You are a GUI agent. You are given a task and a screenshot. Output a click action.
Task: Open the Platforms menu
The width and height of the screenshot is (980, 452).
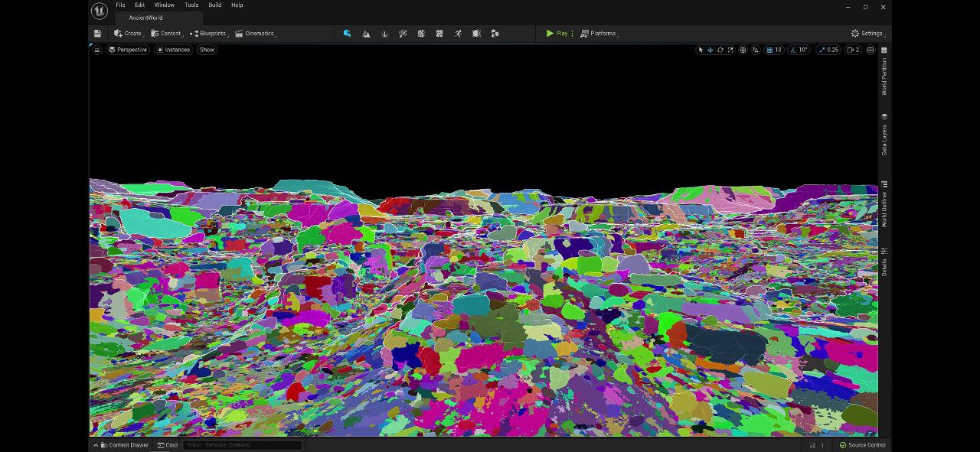point(599,34)
